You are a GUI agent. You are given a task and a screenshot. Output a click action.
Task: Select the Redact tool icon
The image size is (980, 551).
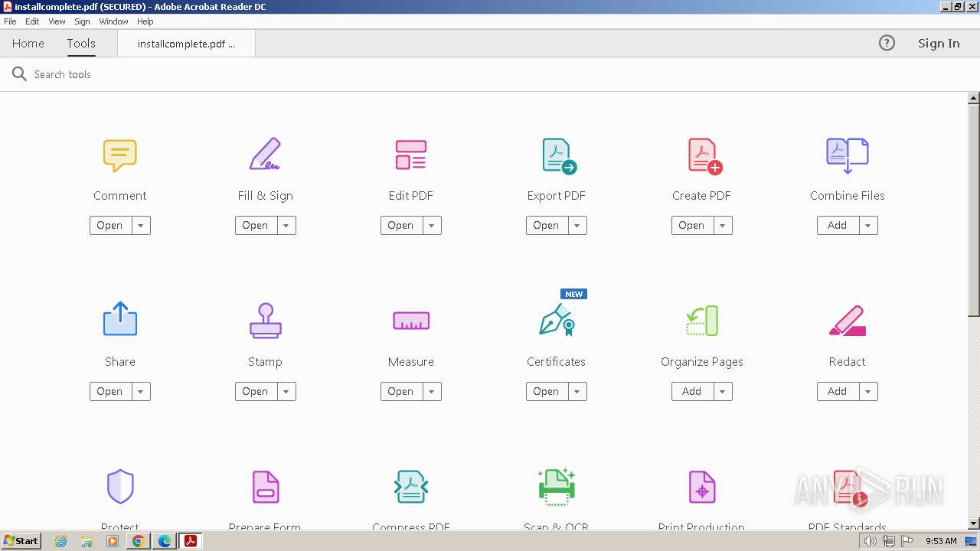[847, 321]
